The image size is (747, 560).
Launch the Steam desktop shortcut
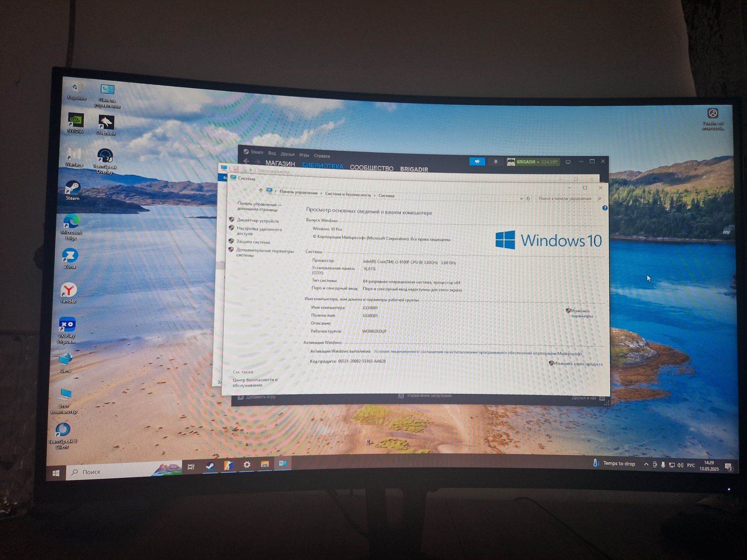(72, 190)
